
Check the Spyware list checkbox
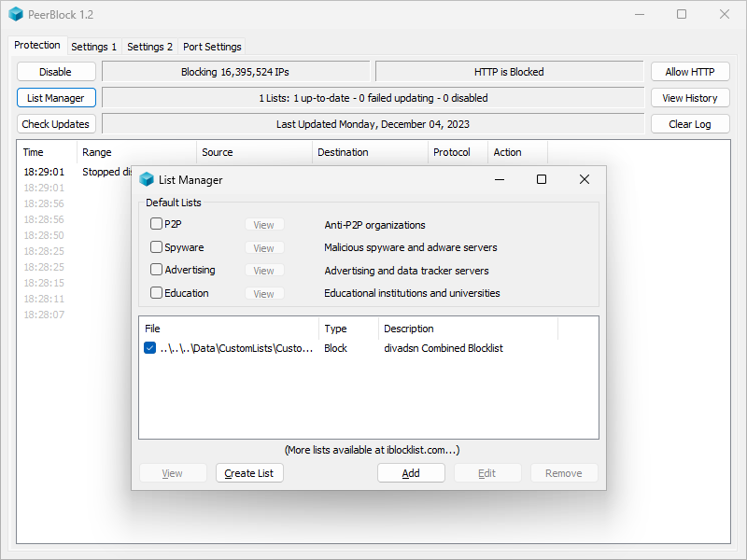click(156, 247)
